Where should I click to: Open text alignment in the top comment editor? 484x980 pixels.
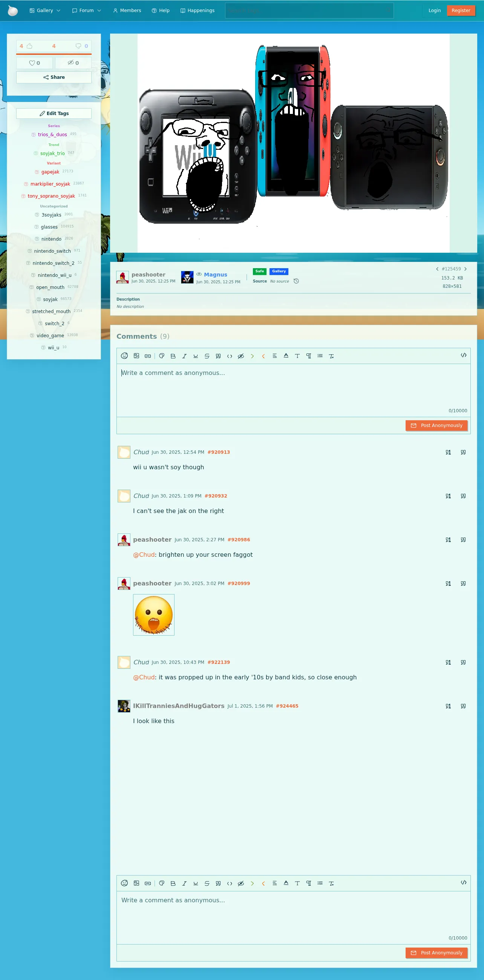click(x=274, y=356)
